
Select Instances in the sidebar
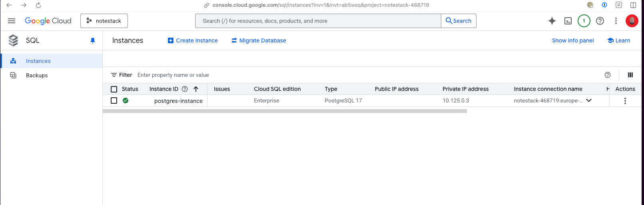click(x=52, y=61)
